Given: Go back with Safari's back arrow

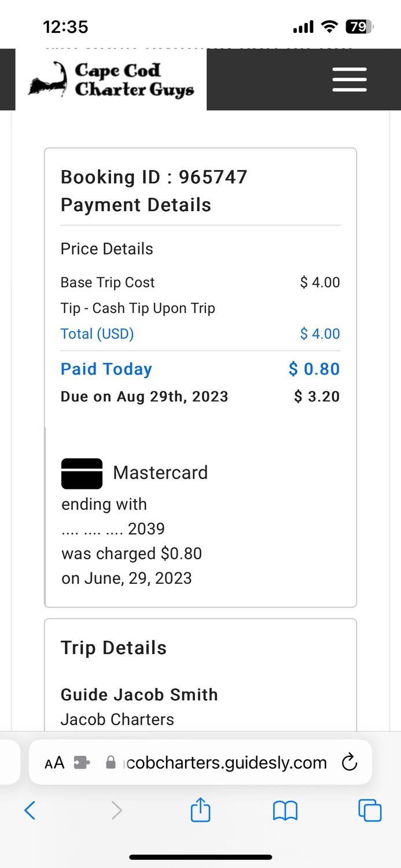Looking at the screenshot, I should coord(30,810).
